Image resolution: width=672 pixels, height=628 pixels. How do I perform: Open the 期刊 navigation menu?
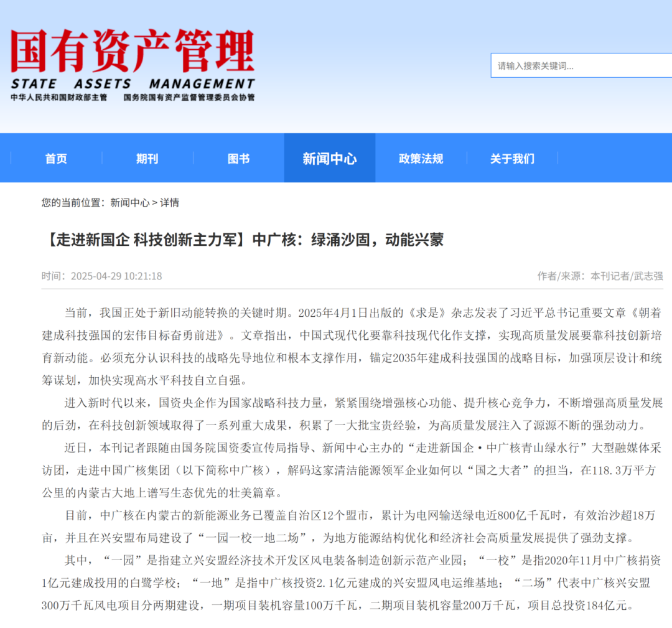click(147, 159)
